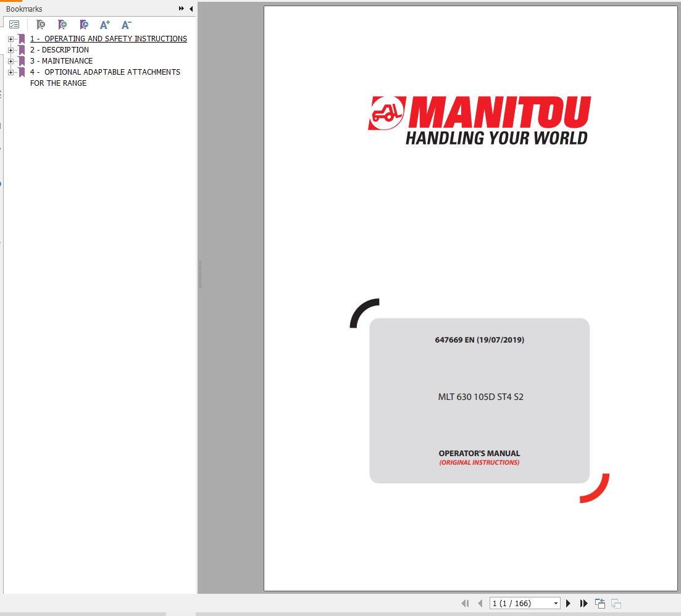681x616 pixels.
Task: Click the red (ORIGINAL INSTRUCTIONS) text
Action: tap(479, 462)
